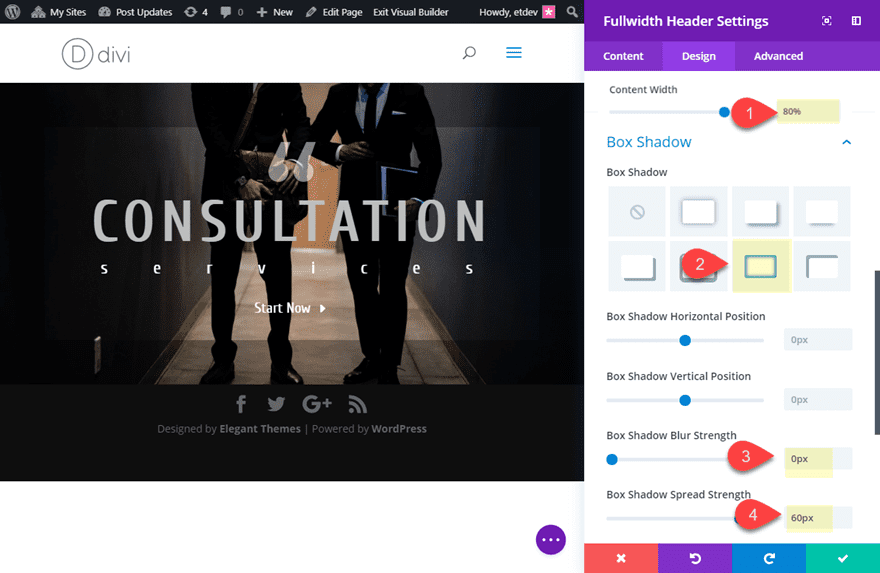880x573 pixels.
Task: Click the Blur Strength slider handle
Action: (x=612, y=460)
